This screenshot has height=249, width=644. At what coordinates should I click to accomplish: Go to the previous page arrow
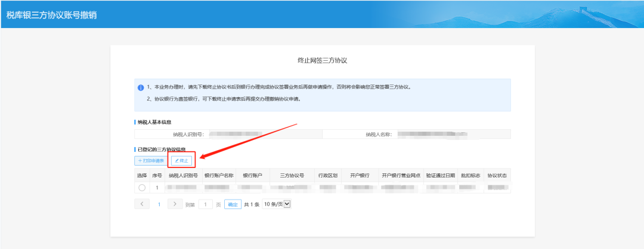[142, 204]
